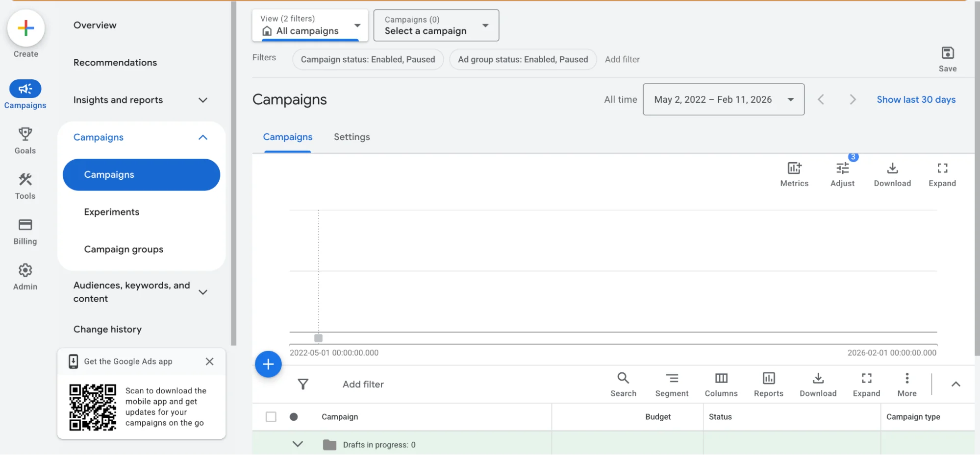Open the Segment options for the table
This screenshot has height=455, width=980.
tap(672, 383)
